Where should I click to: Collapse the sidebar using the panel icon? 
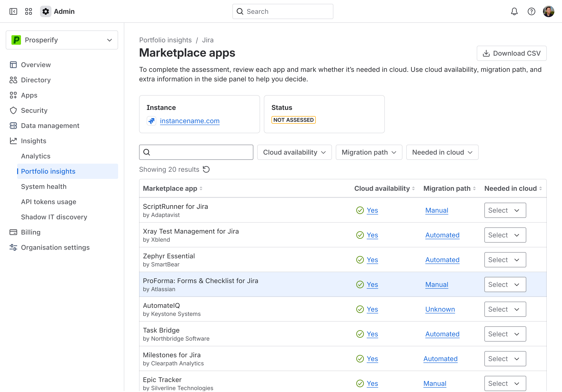(13, 11)
